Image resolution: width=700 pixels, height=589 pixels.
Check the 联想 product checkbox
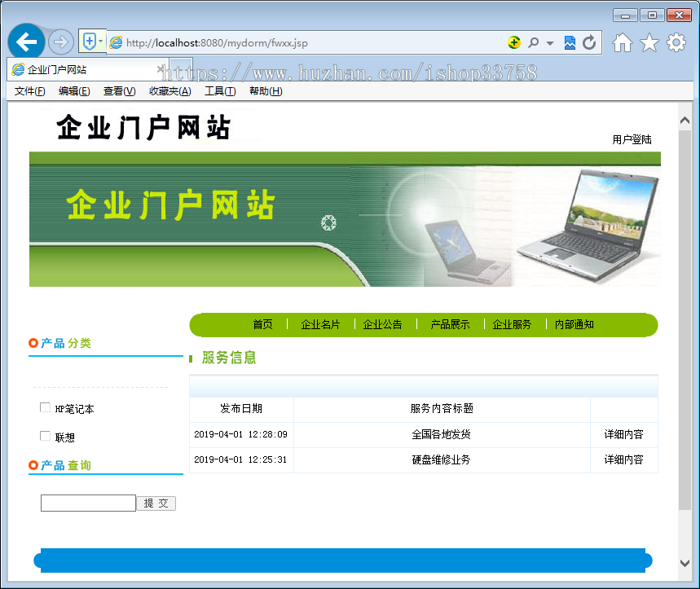point(45,436)
